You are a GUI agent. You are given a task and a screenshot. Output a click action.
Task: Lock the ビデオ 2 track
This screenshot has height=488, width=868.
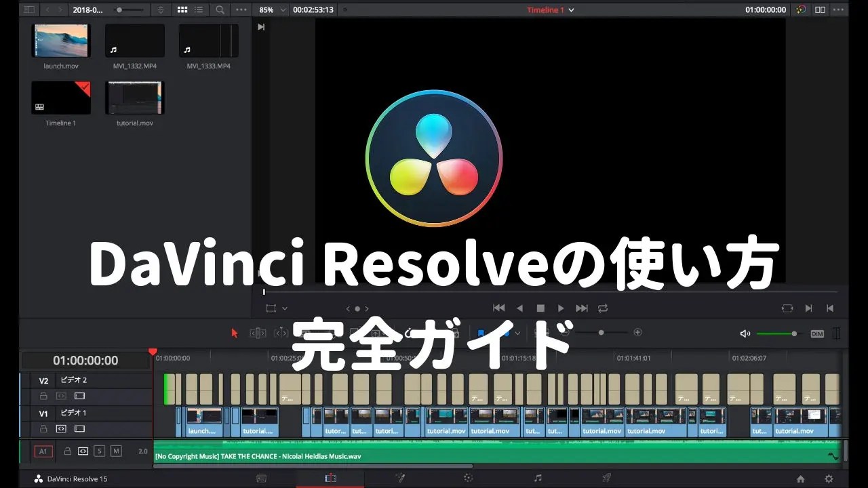[43, 396]
